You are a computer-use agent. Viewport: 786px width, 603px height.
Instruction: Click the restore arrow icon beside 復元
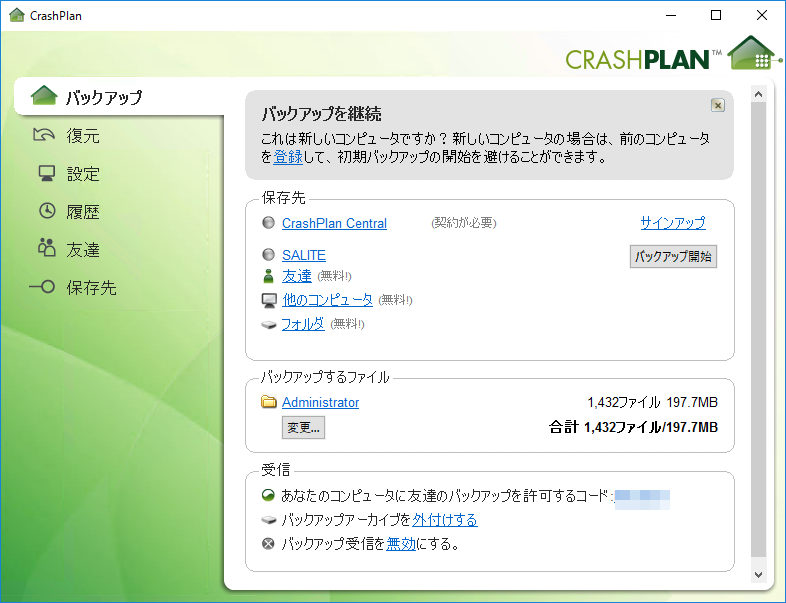44,135
